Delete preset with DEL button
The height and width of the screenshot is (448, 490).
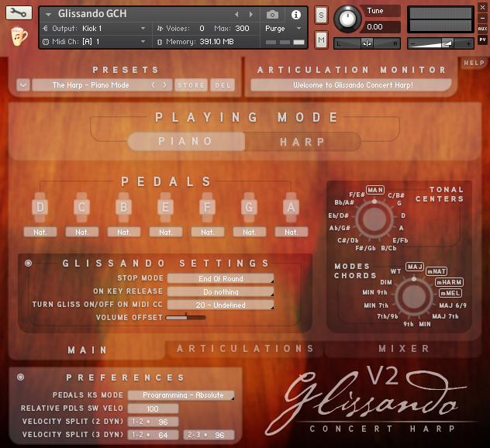coord(223,85)
